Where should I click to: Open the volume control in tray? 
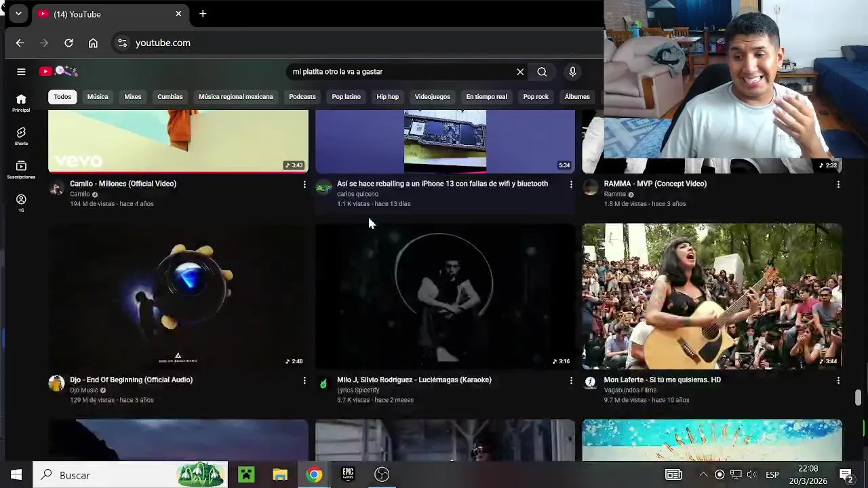tap(751, 474)
